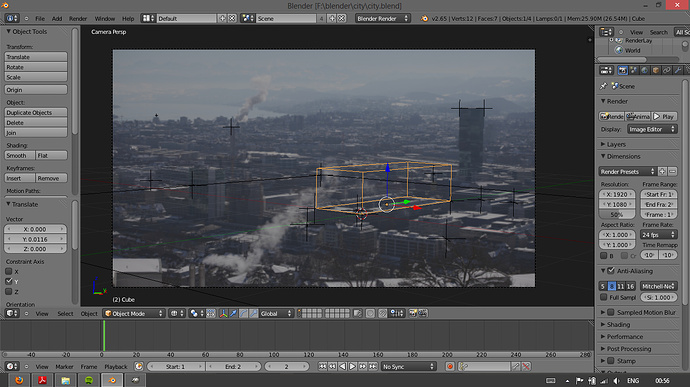Open the Timeline editor type selector
Viewport: 690px width, 387px height.
point(12,366)
